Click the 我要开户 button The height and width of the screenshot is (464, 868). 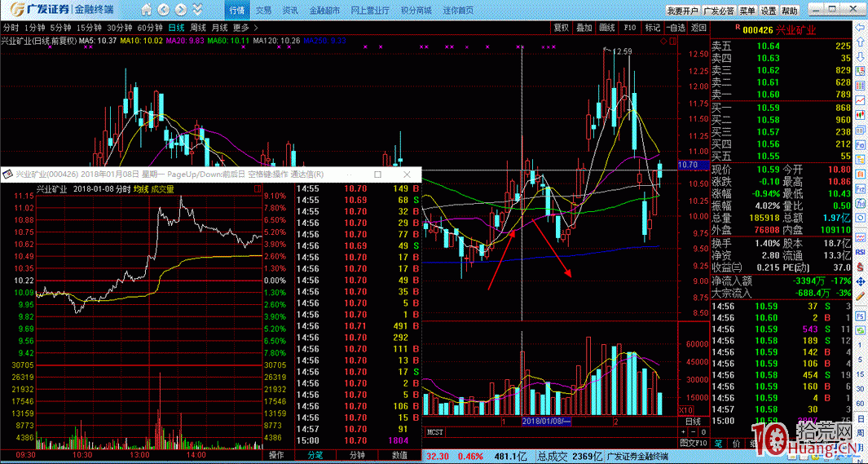(x=682, y=11)
